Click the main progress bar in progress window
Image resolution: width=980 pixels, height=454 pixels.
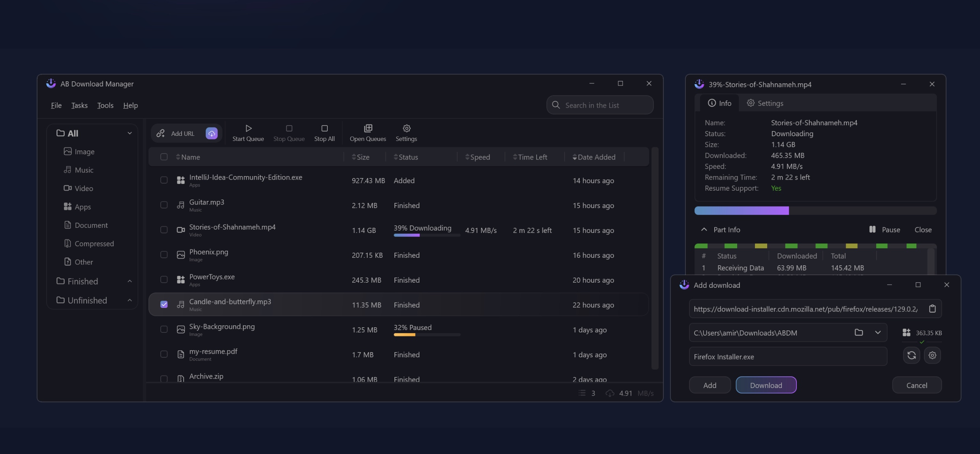pyautogui.click(x=815, y=210)
